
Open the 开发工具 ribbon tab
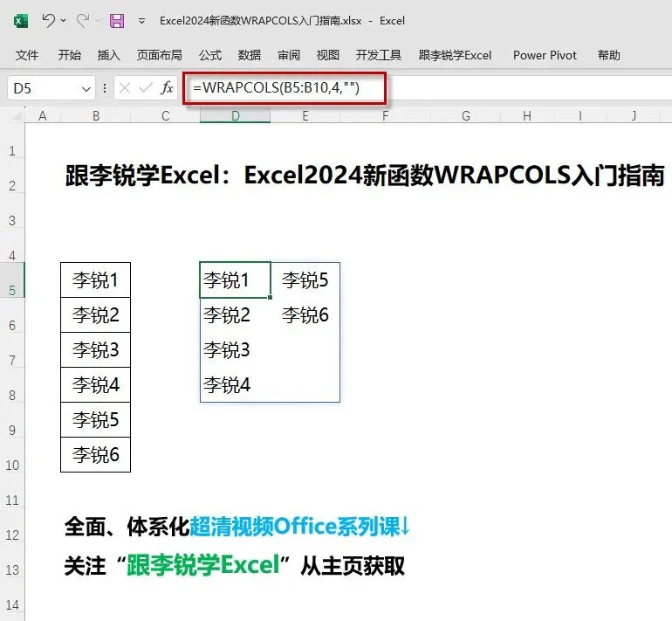coord(379,55)
